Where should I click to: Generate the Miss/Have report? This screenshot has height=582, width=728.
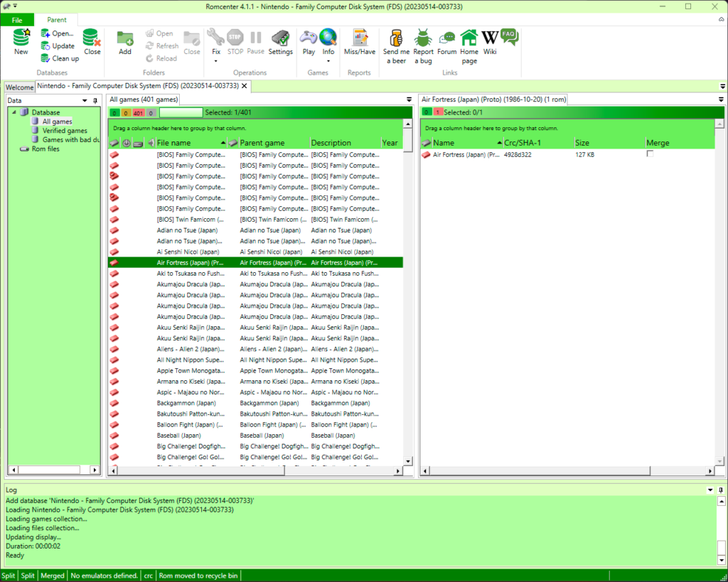point(359,42)
